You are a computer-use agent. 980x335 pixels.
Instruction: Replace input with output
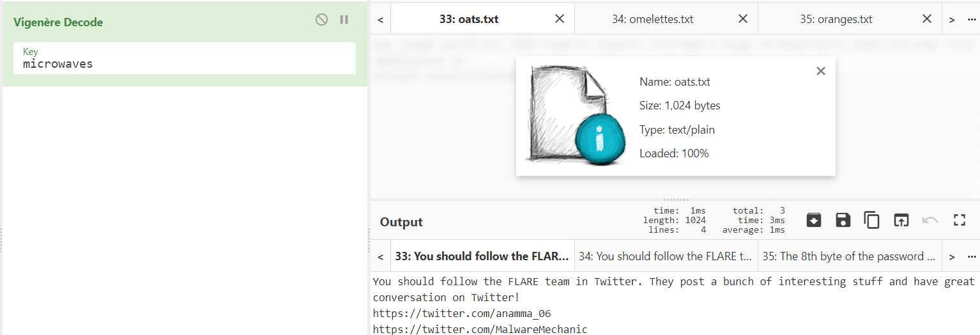[x=901, y=221]
